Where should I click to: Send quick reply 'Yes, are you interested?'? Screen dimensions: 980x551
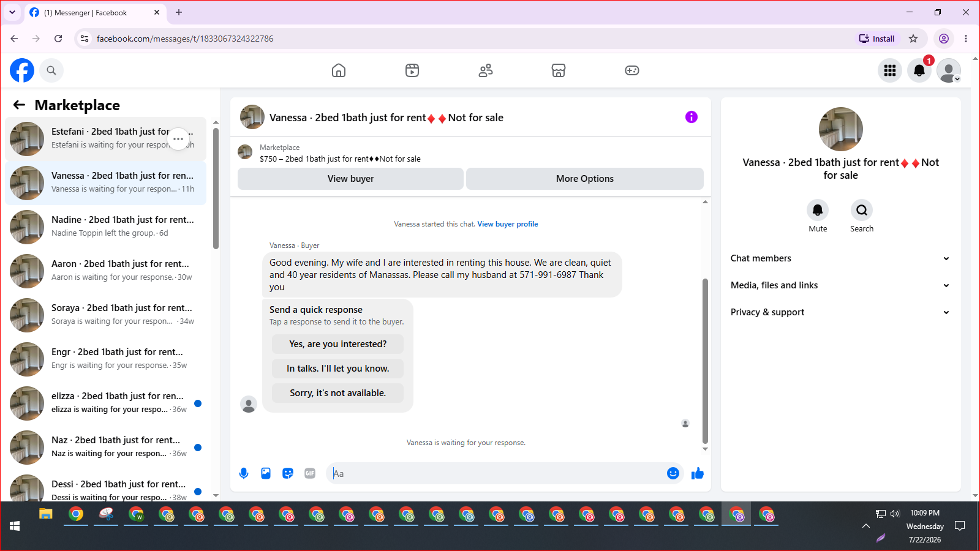(x=338, y=344)
